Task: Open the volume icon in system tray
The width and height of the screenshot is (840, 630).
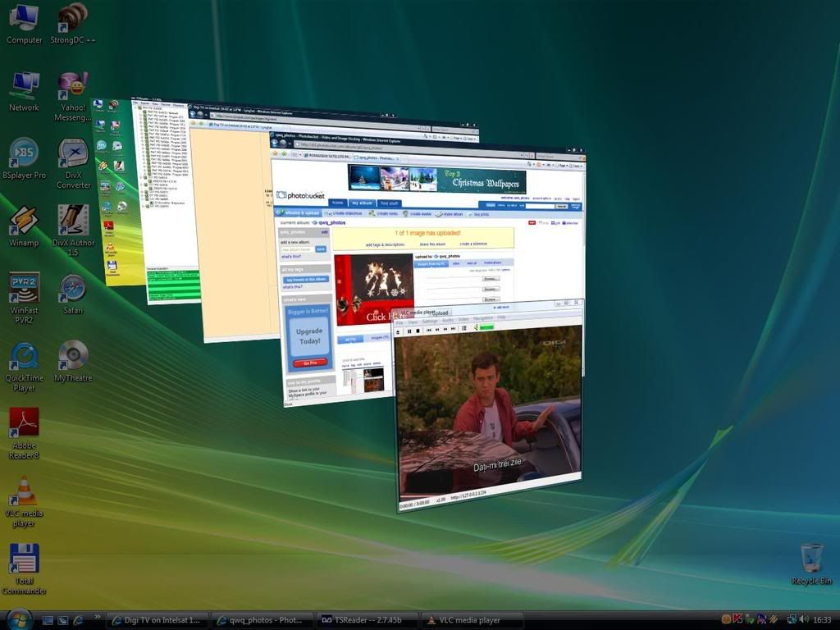Action: click(x=803, y=619)
